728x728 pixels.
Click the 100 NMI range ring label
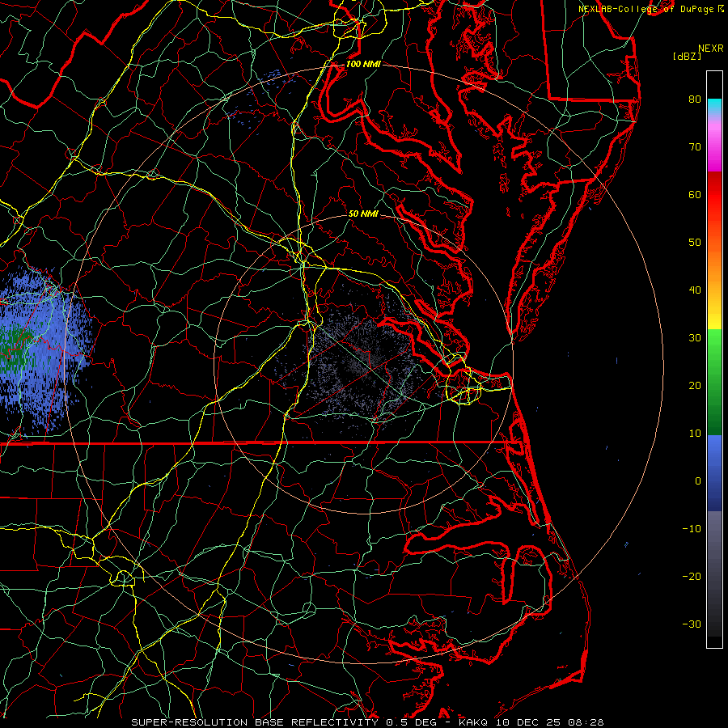click(363, 64)
